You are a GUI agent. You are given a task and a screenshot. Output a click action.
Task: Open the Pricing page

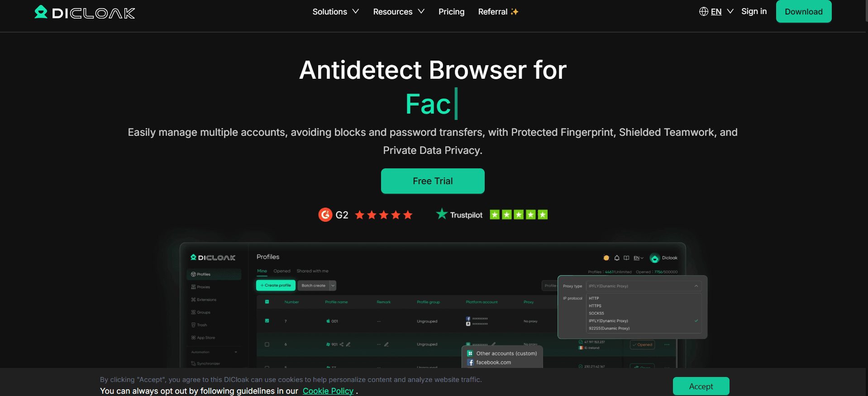451,12
